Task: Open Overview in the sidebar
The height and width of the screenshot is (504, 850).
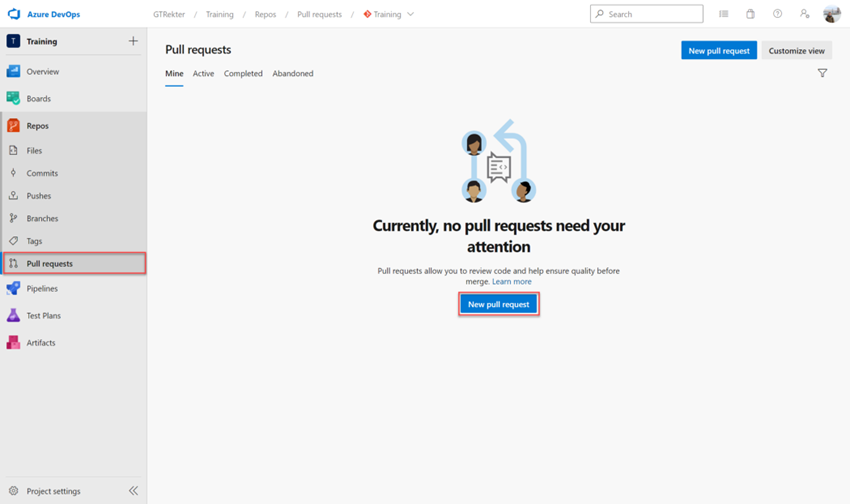Action: [43, 72]
